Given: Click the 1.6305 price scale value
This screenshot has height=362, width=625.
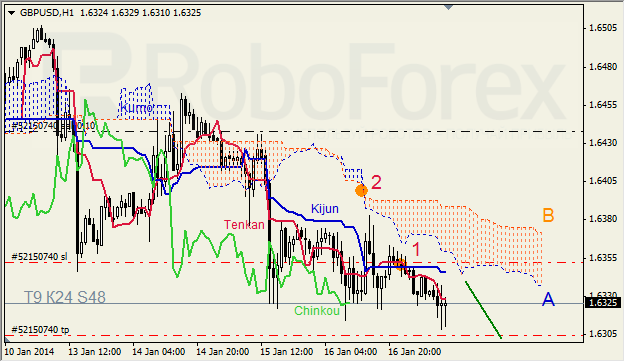Looking at the screenshot, I should point(603,334).
